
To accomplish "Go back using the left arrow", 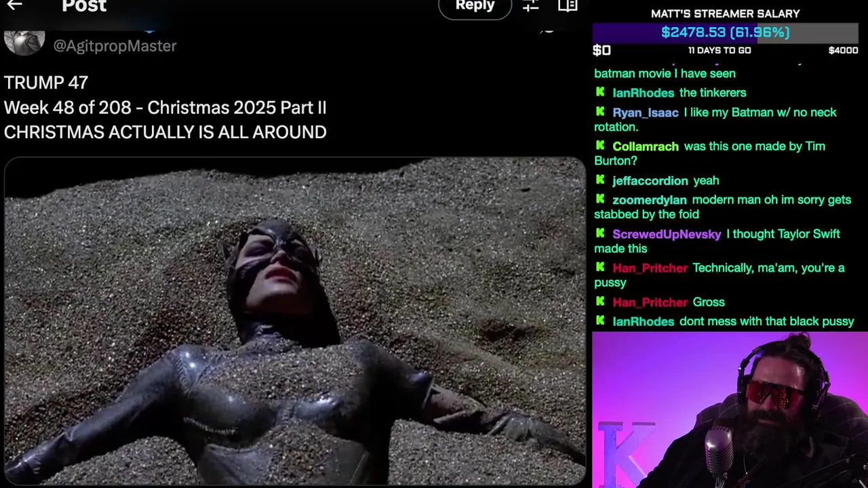I will point(14,5).
